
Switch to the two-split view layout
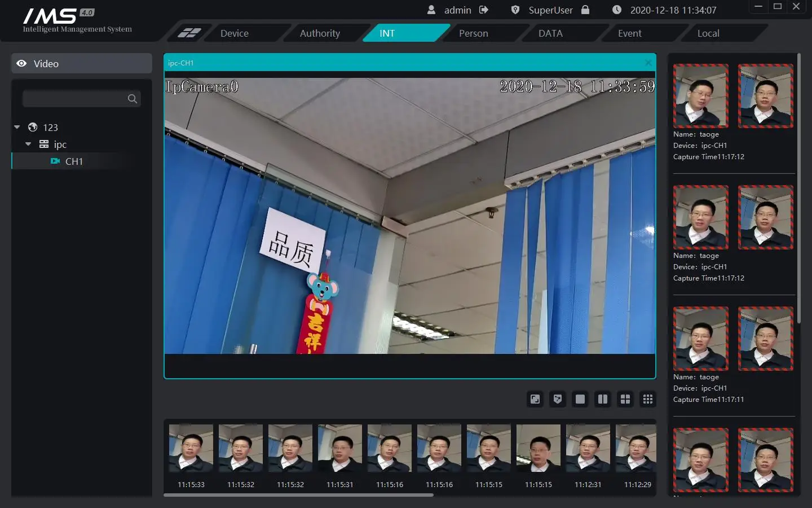602,399
